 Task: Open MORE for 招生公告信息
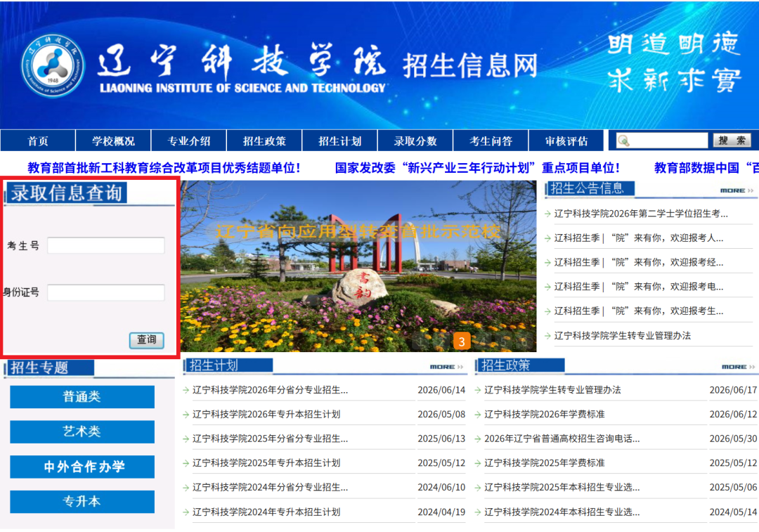click(737, 190)
